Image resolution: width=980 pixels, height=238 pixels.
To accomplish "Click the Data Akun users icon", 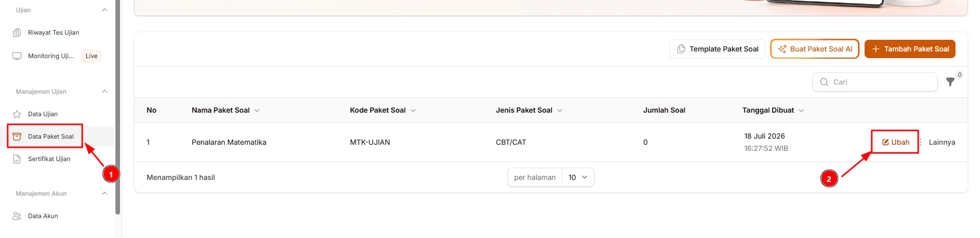I will coord(17,216).
